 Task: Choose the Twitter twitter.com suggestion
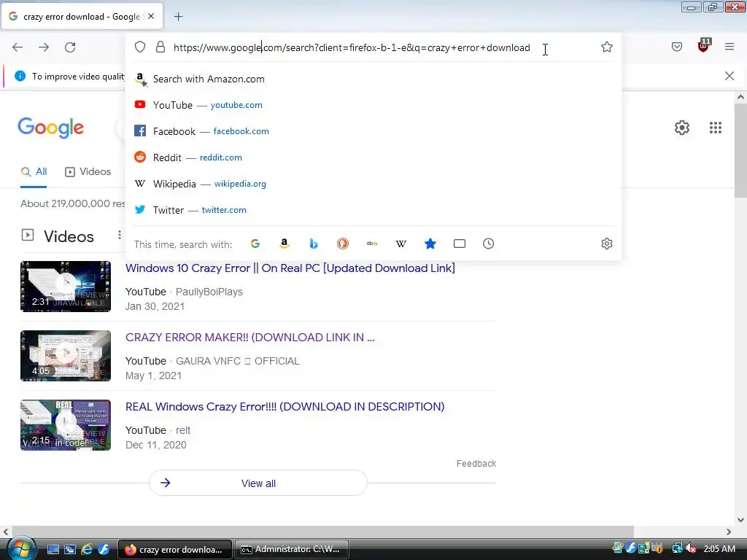click(x=374, y=210)
